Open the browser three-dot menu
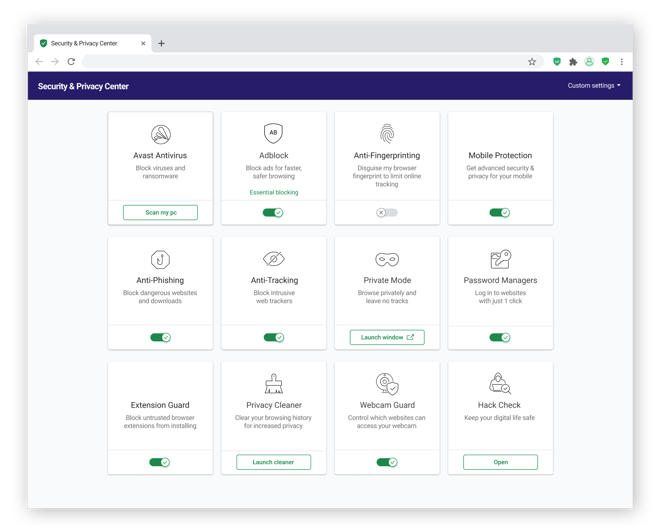 pyautogui.click(x=622, y=62)
